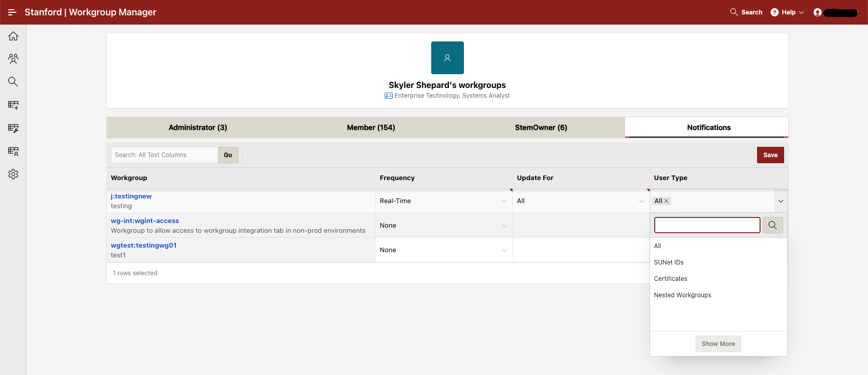Click the search magnifier button in User Type popup
The image size is (868, 375).
[772, 225]
